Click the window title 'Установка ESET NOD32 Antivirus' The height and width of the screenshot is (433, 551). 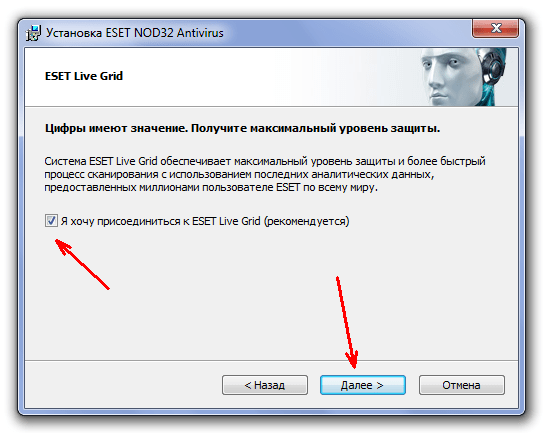tap(135, 33)
